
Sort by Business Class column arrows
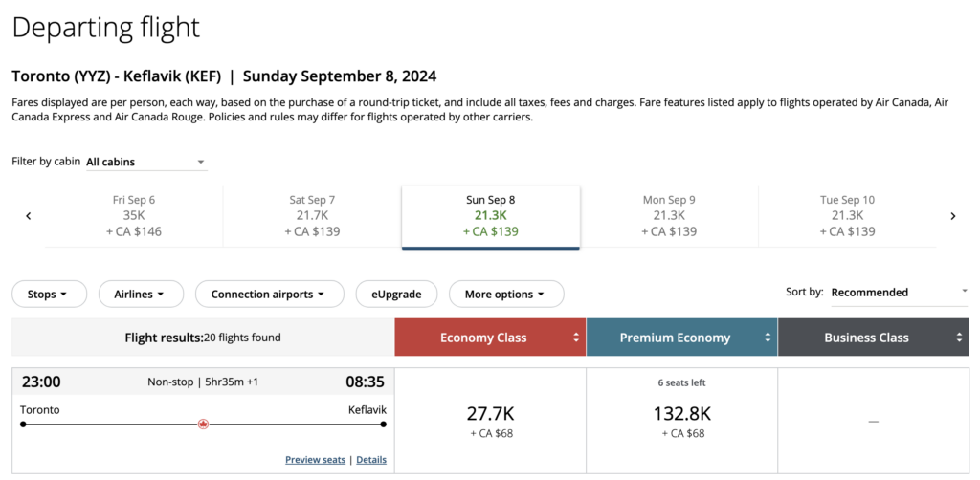pyautogui.click(x=959, y=338)
